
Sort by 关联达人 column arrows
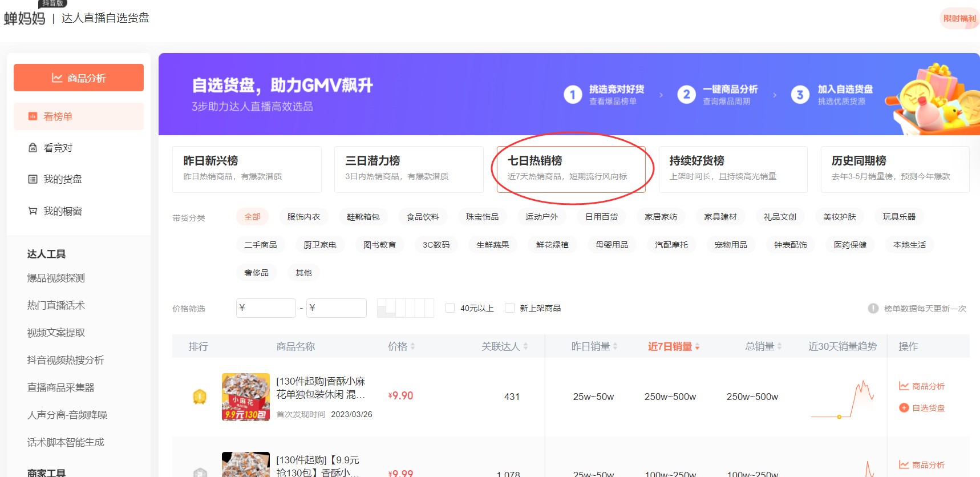(x=525, y=346)
